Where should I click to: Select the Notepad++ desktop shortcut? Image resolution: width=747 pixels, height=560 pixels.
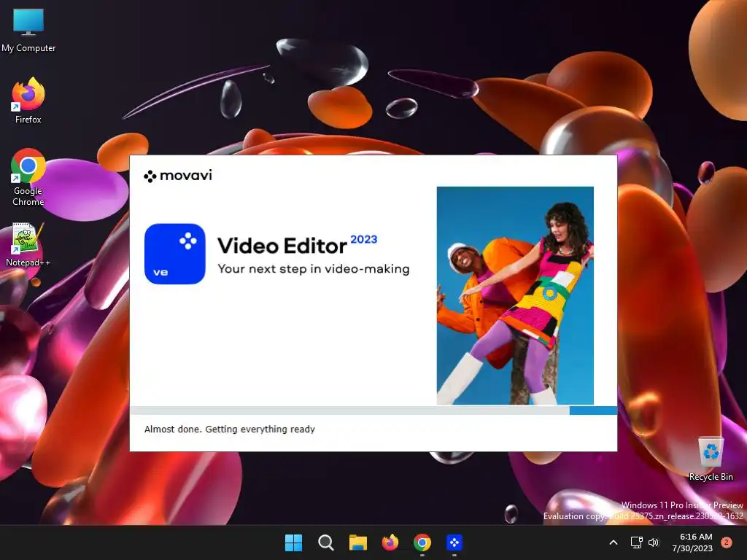point(28,245)
